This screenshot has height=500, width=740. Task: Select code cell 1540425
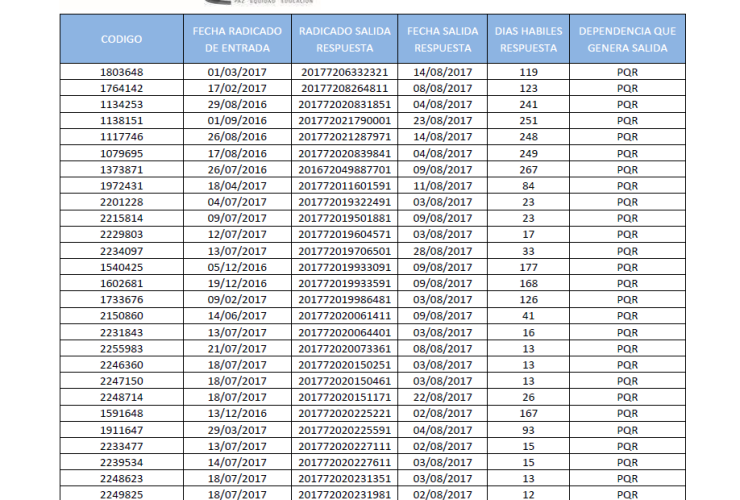coord(121,267)
